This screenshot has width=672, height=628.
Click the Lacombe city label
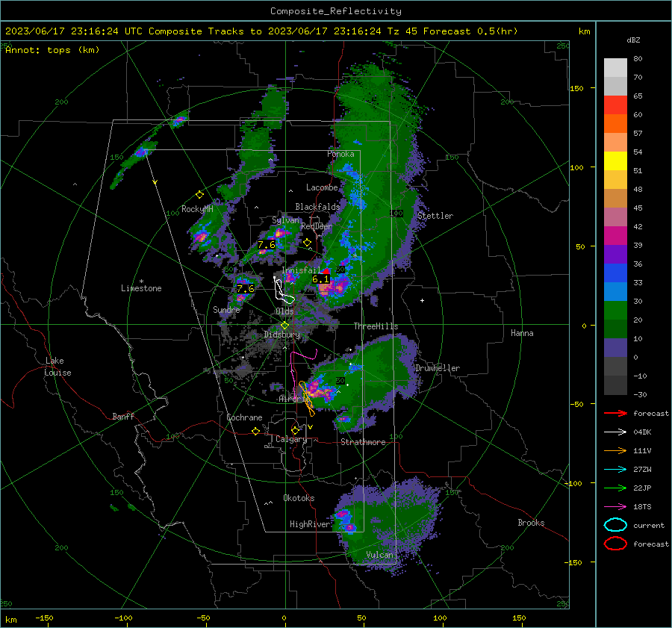click(322, 187)
